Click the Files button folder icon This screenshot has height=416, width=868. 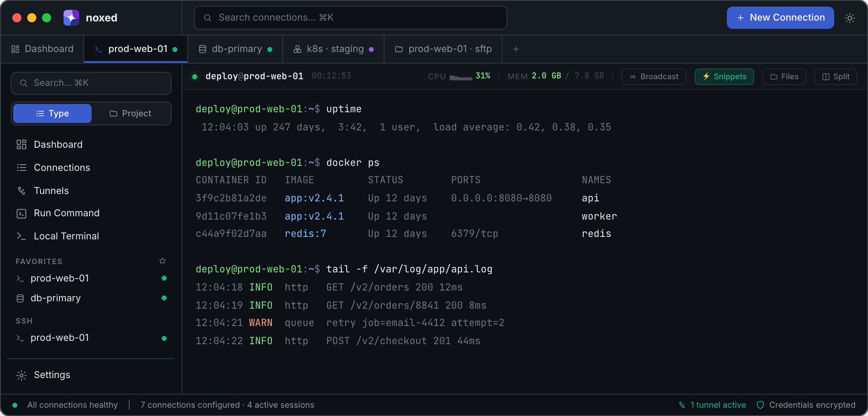pyautogui.click(x=774, y=77)
